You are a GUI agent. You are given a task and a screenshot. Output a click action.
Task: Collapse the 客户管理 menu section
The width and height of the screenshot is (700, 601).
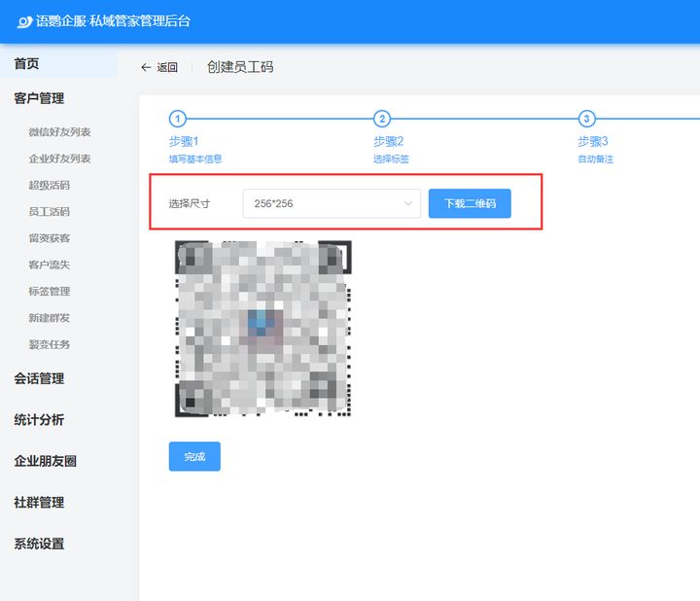pyautogui.click(x=39, y=98)
